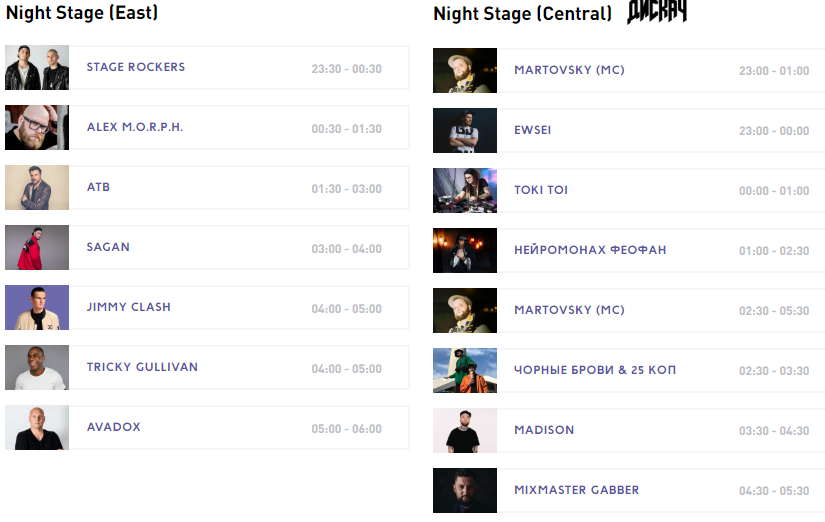
Task: Open the Нейромонах Феофан thumbnail
Action: (465, 251)
